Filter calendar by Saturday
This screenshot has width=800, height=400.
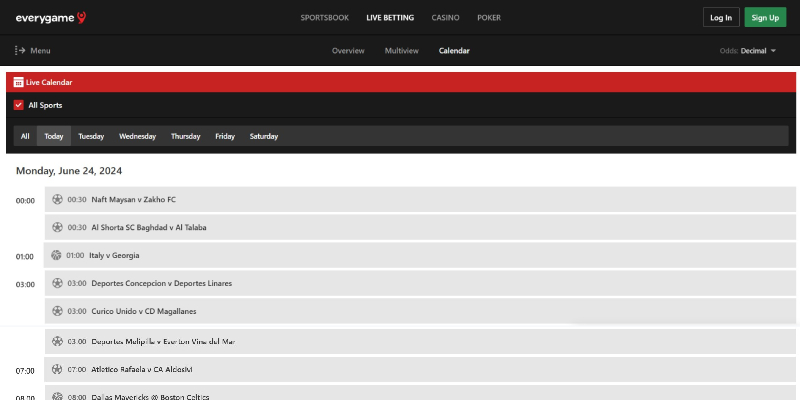264,136
